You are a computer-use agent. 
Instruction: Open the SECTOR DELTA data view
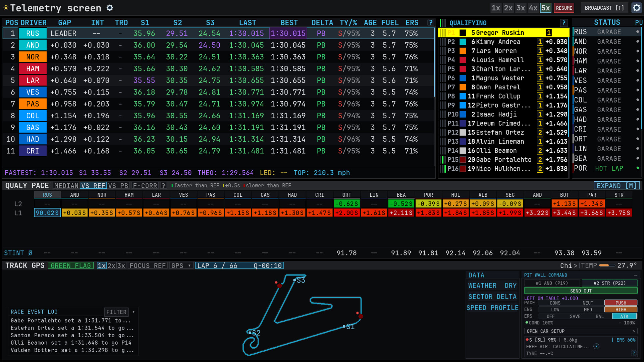pyautogui.click(x=492, y=297)
